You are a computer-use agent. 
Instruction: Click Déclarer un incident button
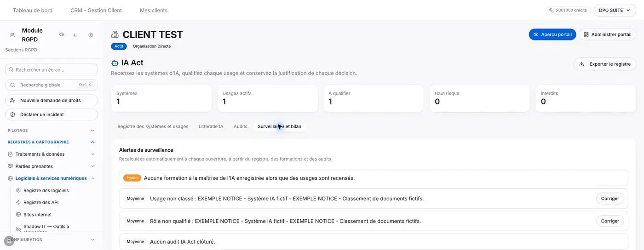click(x=52, y=114)
